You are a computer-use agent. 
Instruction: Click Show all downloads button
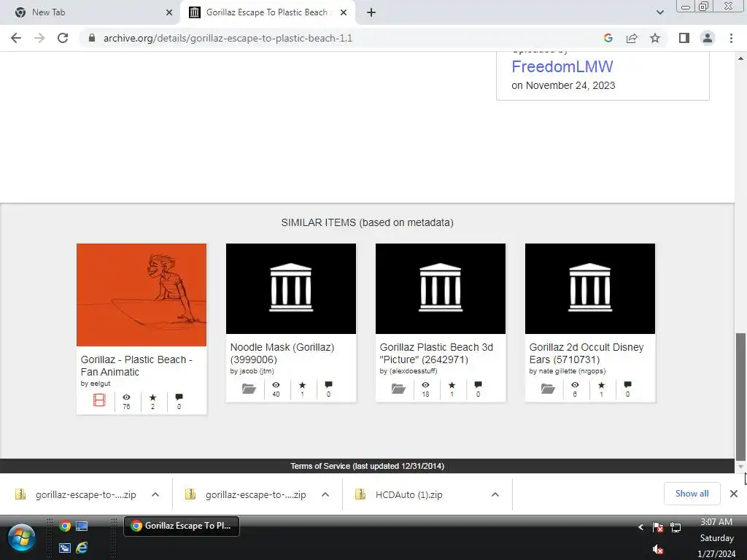[692, 494]
